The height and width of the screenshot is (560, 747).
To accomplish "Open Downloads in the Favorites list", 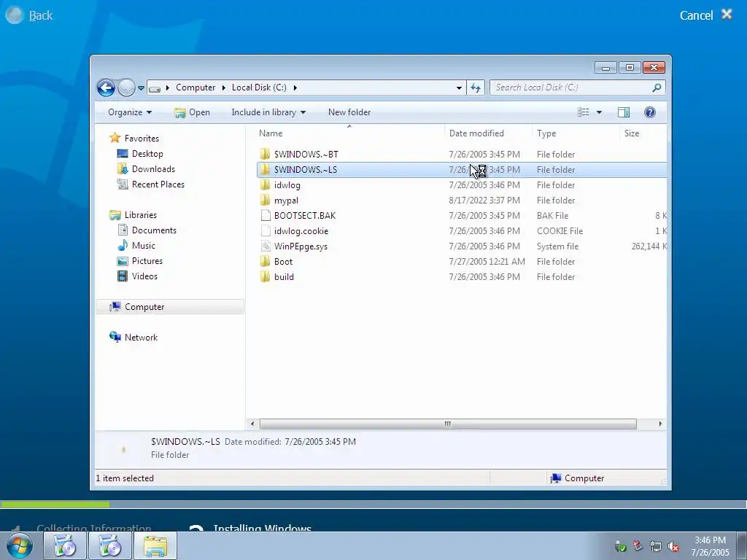I will (x=153, y=169).
